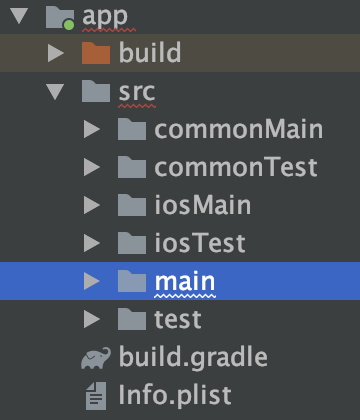Screen dimensions: 360x420
Task: Click the iosTest folder icon
Action: (x=132, y=243)
